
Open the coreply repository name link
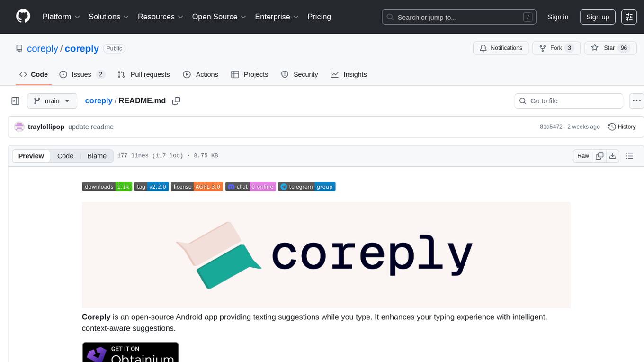pos(82,48)
